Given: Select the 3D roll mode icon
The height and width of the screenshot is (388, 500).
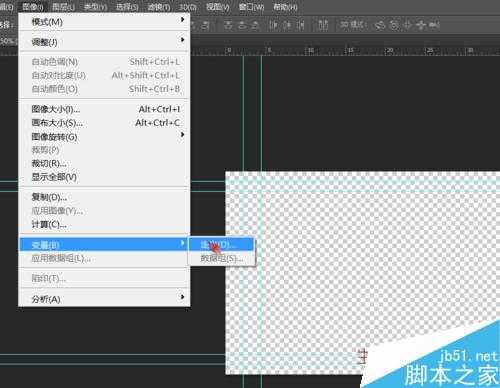Looking at the screenshot, I should tap(394, 25).
